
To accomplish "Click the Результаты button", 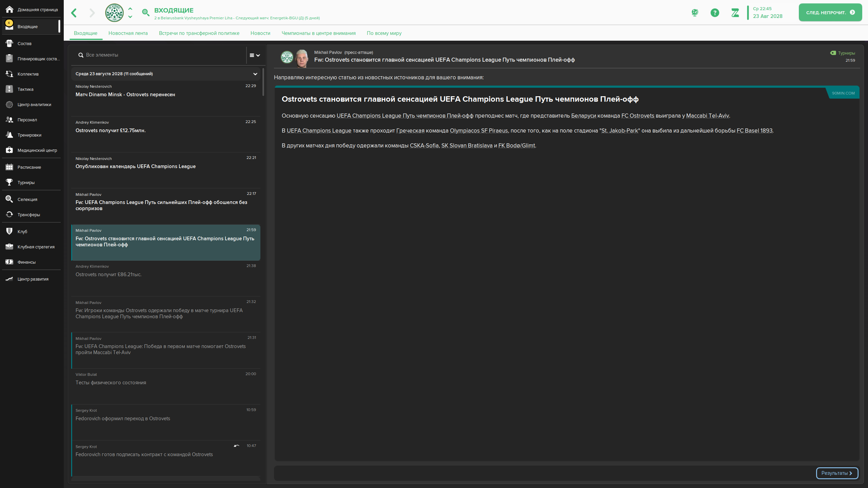I will click(837, 473).
